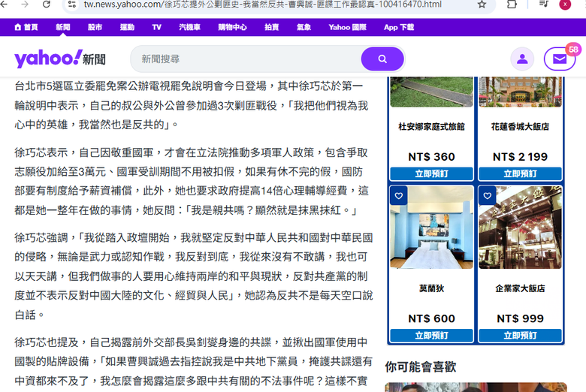
Task: Click the Yahoo 新聞 logo
Action: tap(60, 59)
